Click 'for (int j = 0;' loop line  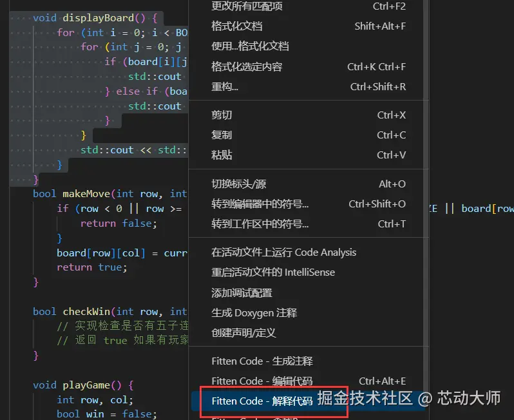[x=131, y=47]
